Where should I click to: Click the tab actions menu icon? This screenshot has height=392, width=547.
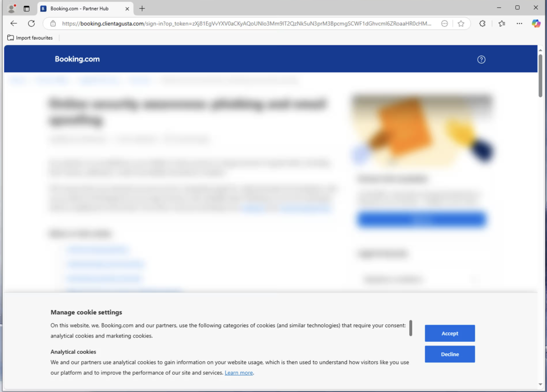point(26,8)
